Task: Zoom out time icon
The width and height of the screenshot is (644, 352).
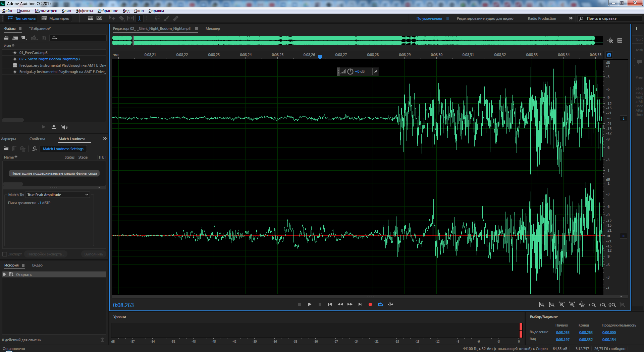Action: (572, 305)
